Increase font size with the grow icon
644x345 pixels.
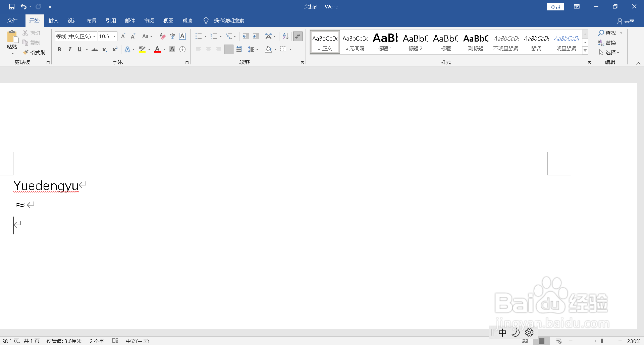pyautogui.click(x=123, y=36)
